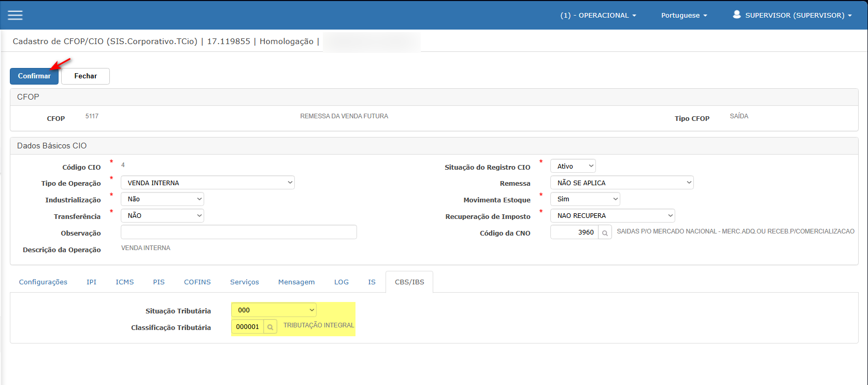Open the Configurações tab
The width and height of the screenshot is (868, 385).
(x=43, y=282)
